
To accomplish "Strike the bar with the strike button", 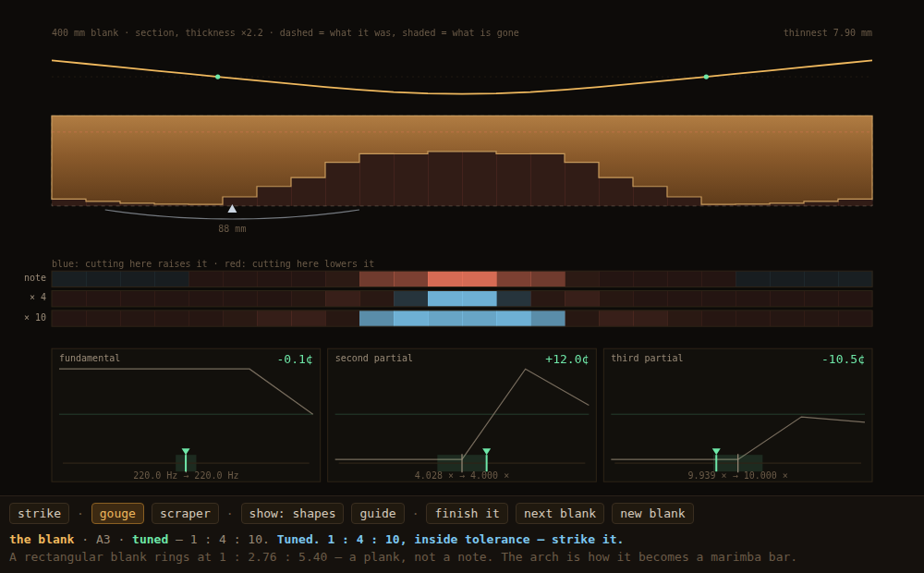I will tap(40, 514).
